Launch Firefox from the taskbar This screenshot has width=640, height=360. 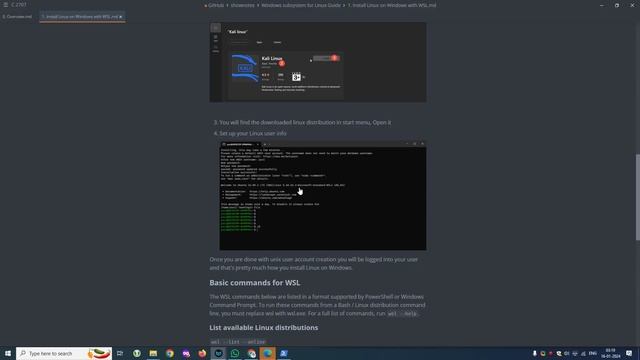202,353
